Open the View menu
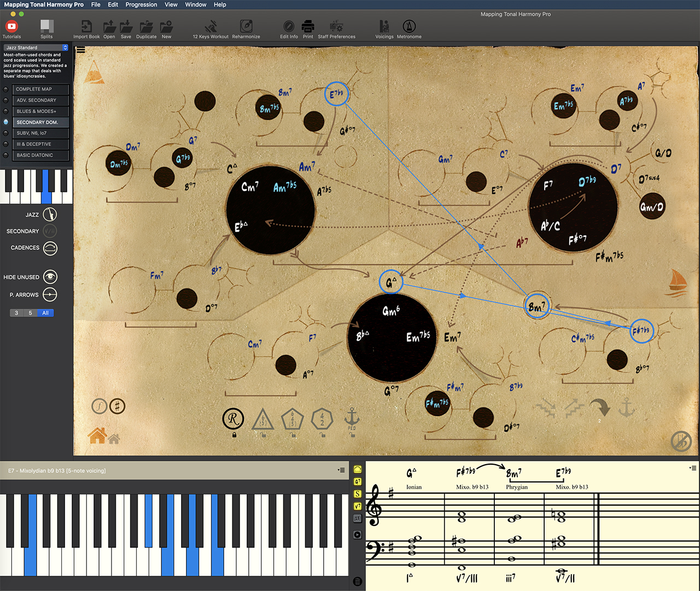700x591 pixels. pos(171,4)
